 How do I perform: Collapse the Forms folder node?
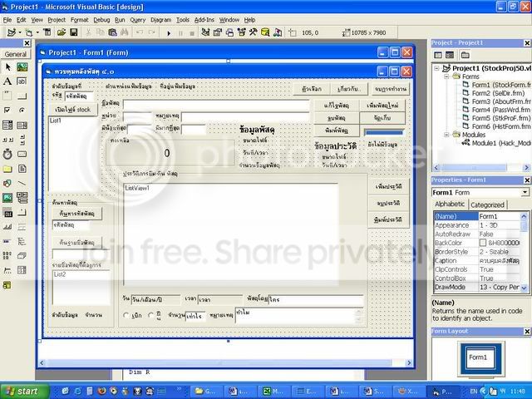point(447,76)
